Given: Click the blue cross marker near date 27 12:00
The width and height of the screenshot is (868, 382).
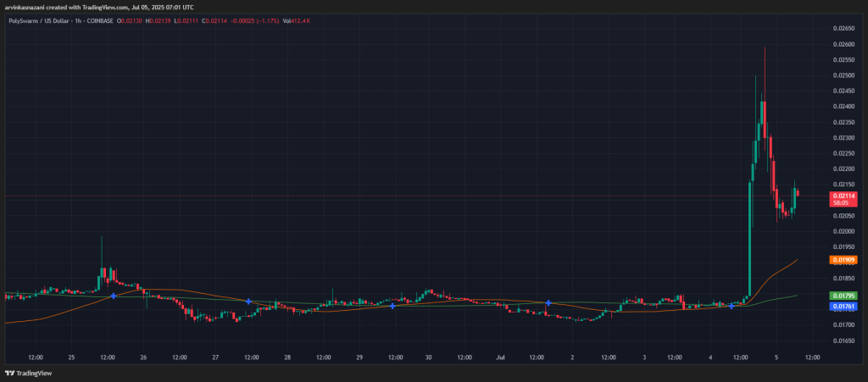Looking at the screenshot, I should pyautogui.click(x=248, y=302).
